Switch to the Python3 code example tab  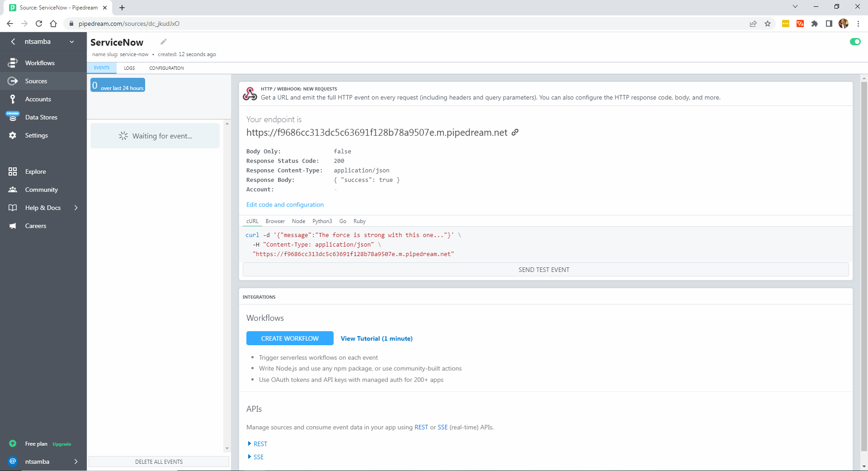322,221
